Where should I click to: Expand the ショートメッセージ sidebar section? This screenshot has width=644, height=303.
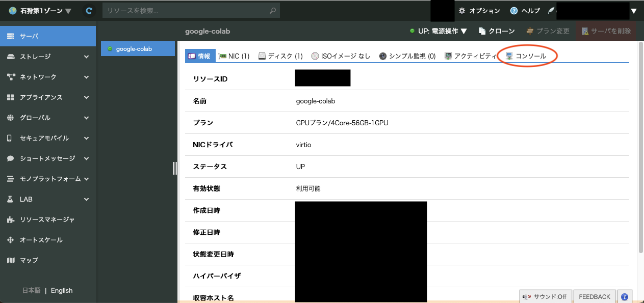[x=86, y=158]
